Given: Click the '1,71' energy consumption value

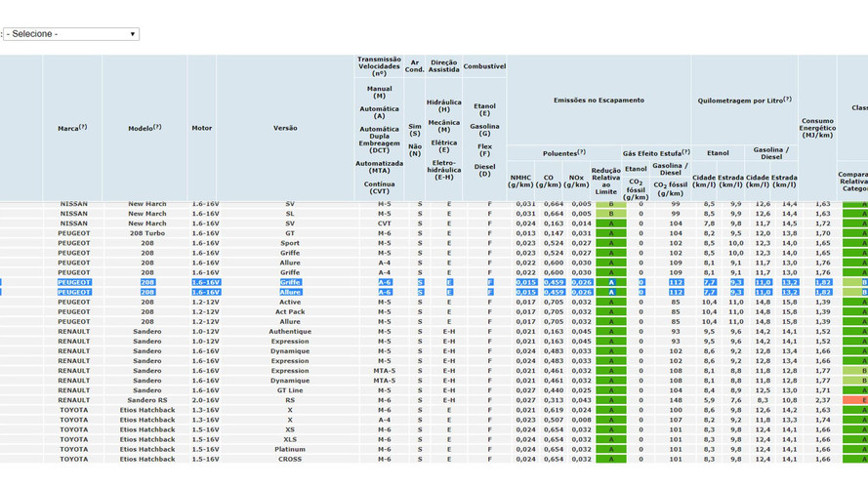Looking at the screenshot, I should pyautogui.click(x=823, y=390).
